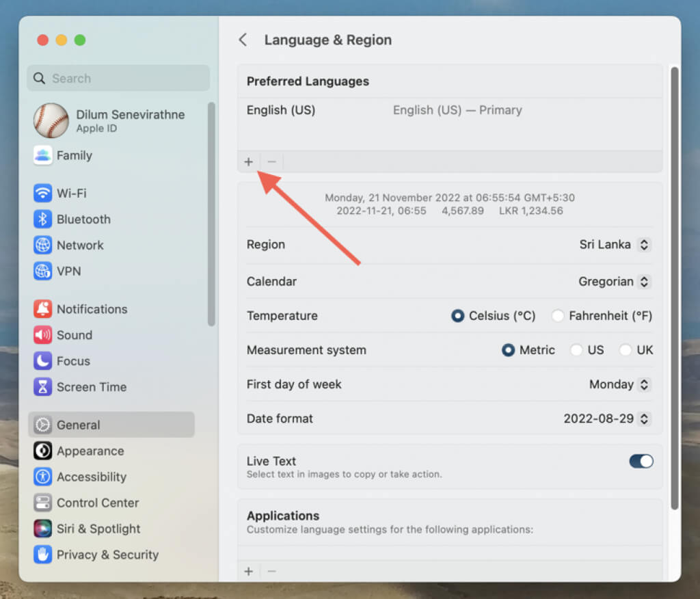Click Dilum Senevirathne Apple ID name
Image resolution: width=700 pixels, height=599 pixels.
click(131, 115)
